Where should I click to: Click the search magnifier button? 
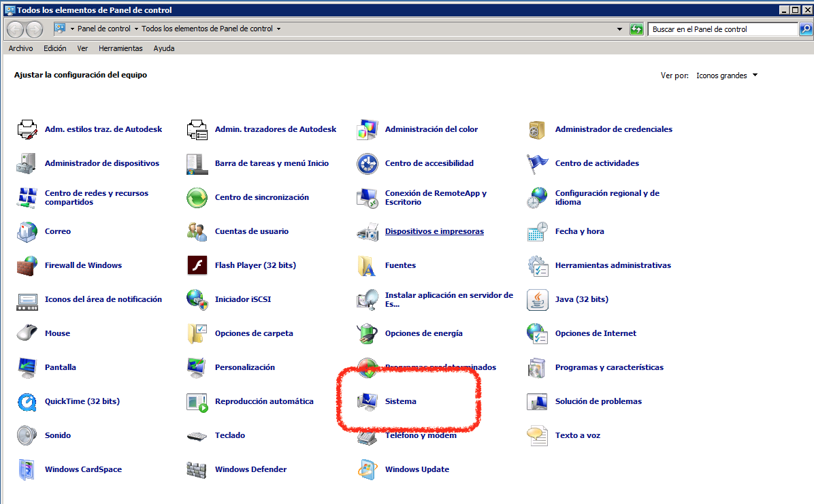tap(806, 29)
